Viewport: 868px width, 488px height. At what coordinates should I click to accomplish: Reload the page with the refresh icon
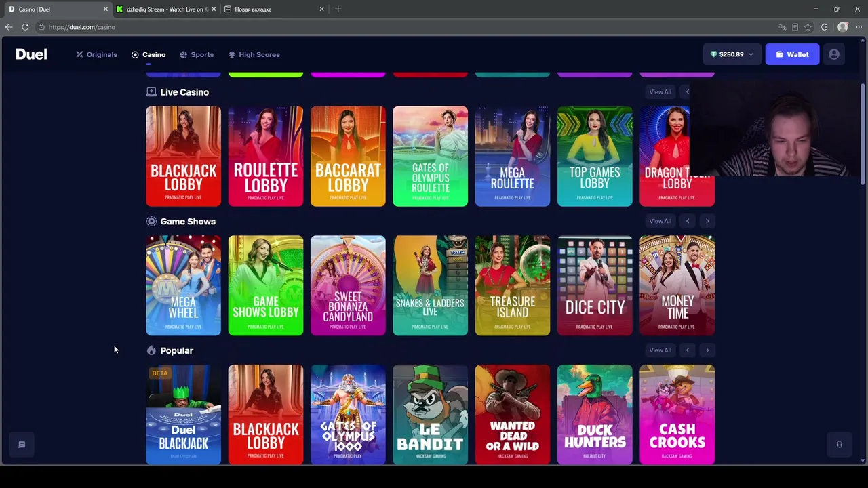pos(25,27)
